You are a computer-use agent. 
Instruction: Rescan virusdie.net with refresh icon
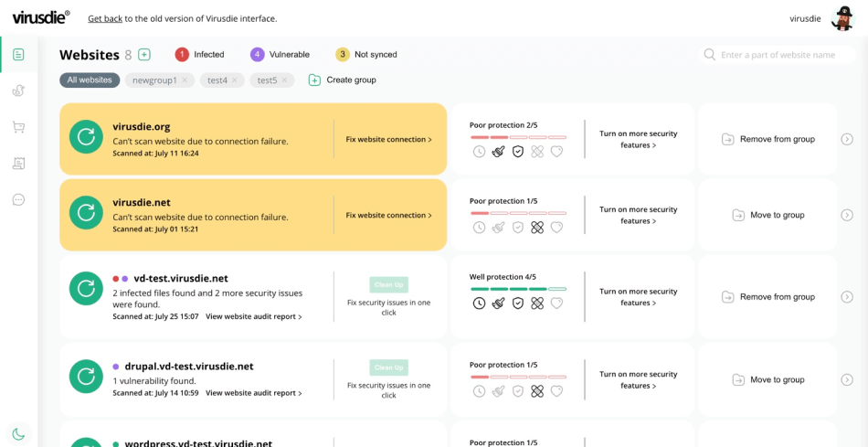pyautogui.click(x=86, y=213)
